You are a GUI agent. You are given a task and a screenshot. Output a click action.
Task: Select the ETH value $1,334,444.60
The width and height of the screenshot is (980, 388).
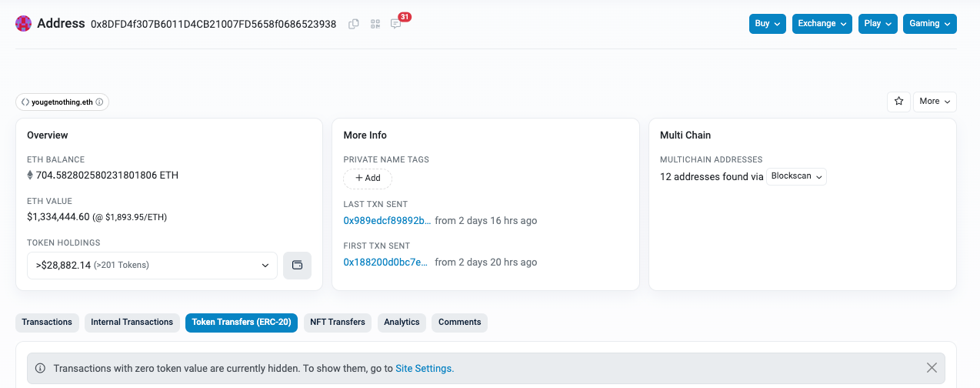click(x=58, y=217)
